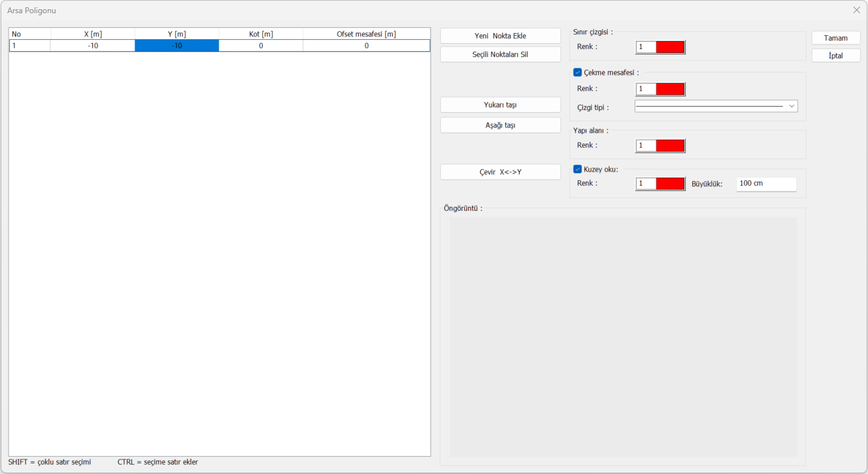The width and height of the screenshot is (868, 474).
Task: Open the Çekme mesafesi color swatch
Action: click(x=670, y=89)
